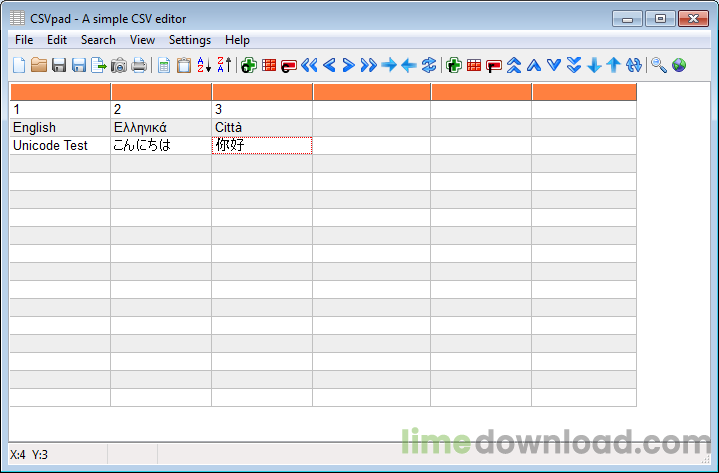Click the double up chevron icon
The width and height of the screenshot is (719, 473).
(x=514, y=66)
